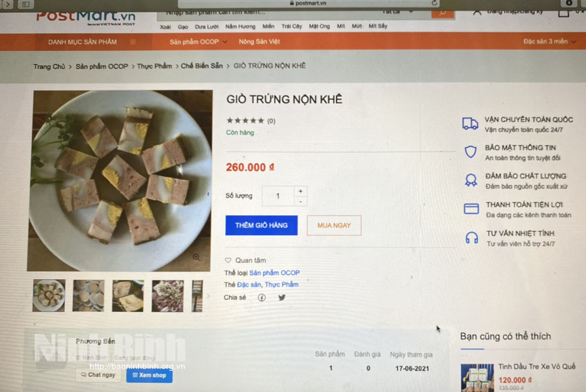This screenshot has height=392, width=586.
Task: Click the Mua ngay button
Action: click(x=334, y=225)
